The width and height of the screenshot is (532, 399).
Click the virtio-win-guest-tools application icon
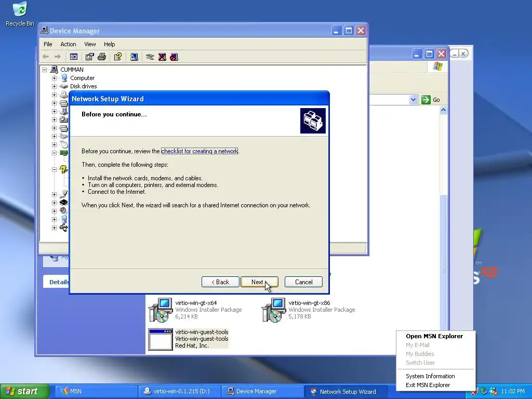click(160, 339)
